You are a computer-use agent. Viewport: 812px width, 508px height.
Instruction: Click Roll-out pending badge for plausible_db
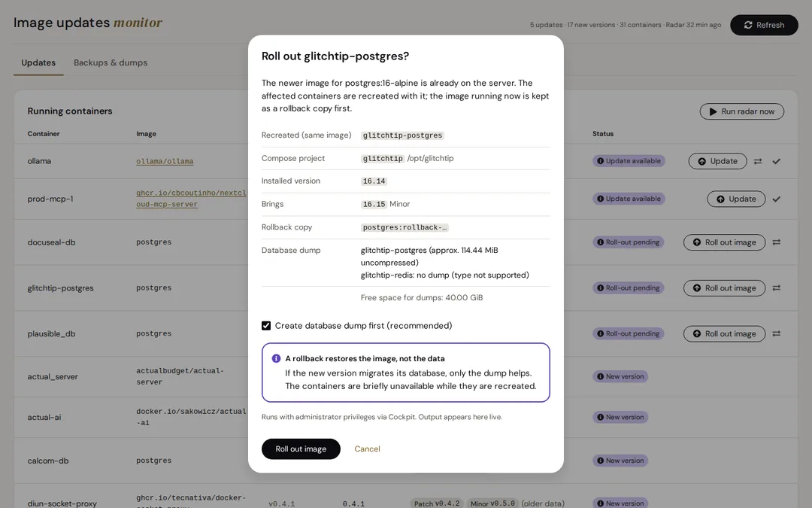point(628,334)
